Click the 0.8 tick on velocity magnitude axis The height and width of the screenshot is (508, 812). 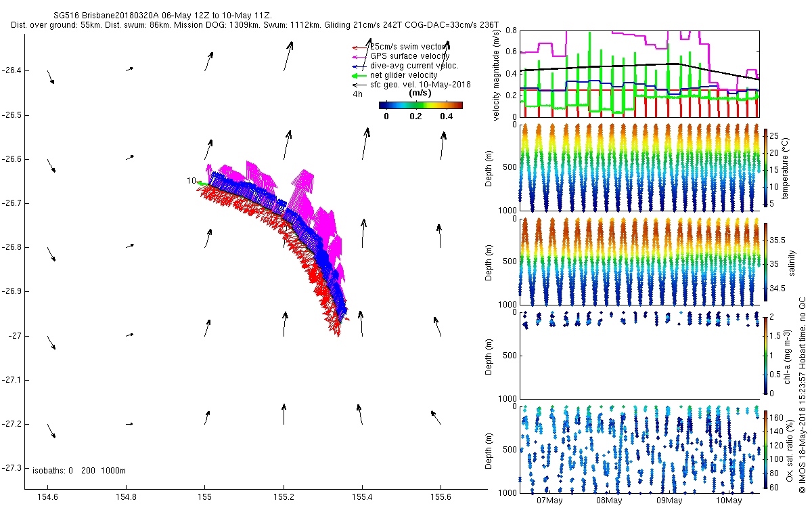[511, 30]
